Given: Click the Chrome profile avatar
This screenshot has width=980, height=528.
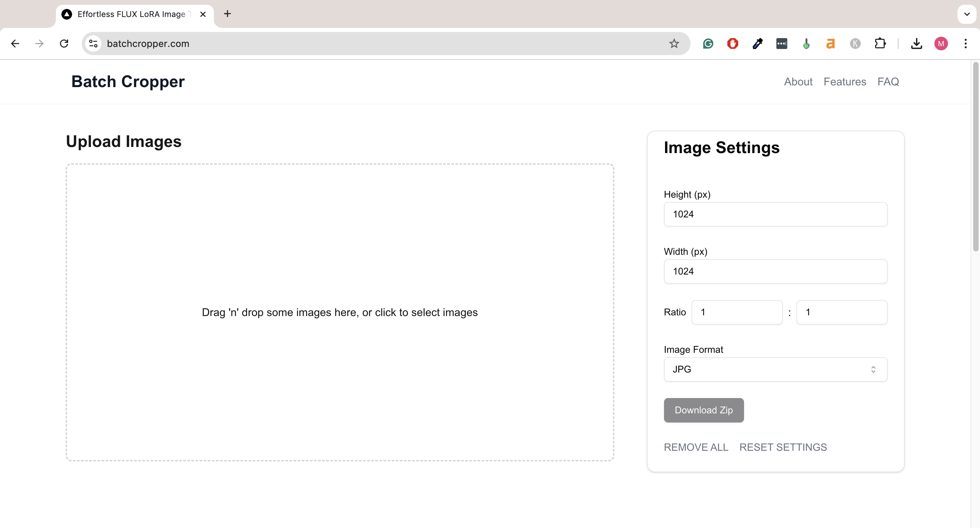Looking at the screenshot, I should [941, 43].
